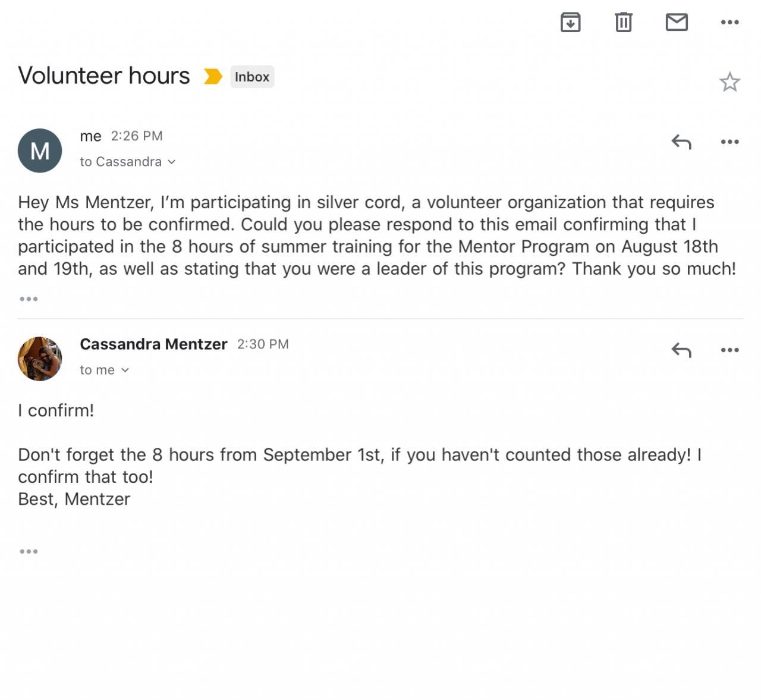Image resolution: width=761 pixels, height=700 pixels.
Task: Show trimmed content under Cassandra's reply
Action: coord(29,551)
